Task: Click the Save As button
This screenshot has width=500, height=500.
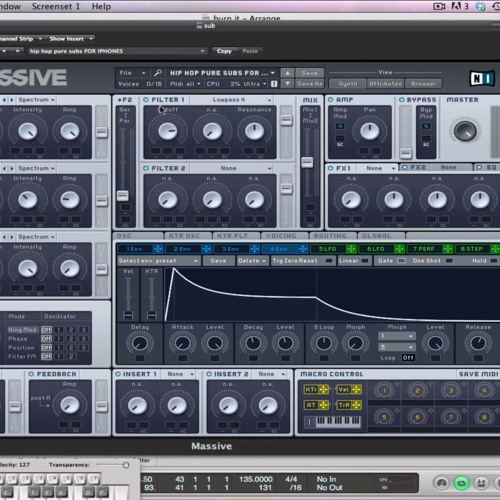Action: [x=309, y=83]
